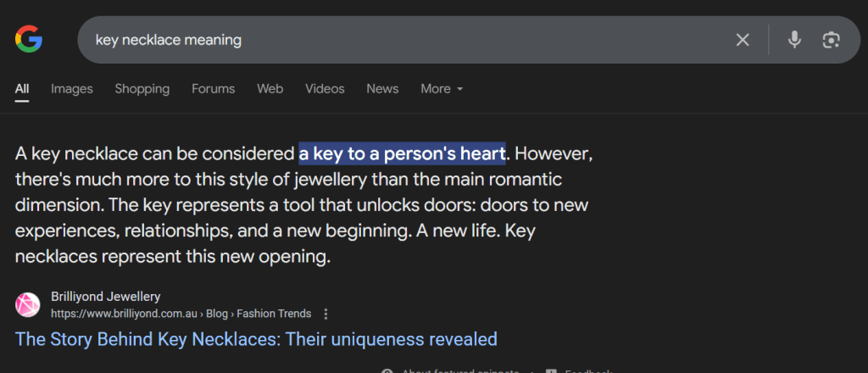Click the Brilliyond Jewellery site name

pos(106,297)
